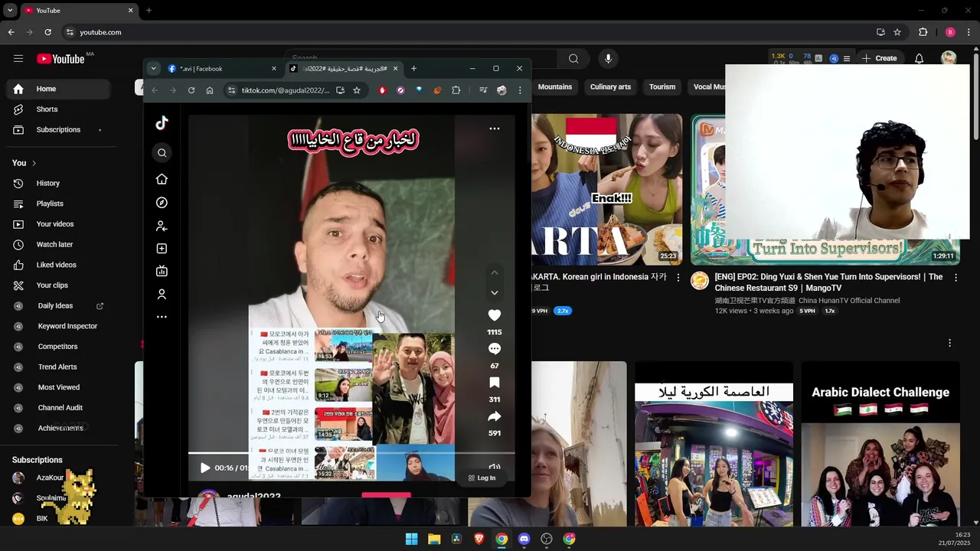Click the TikTok logo
The height and width of the screenshot is (551, 980).
click(x=162, y=123)
